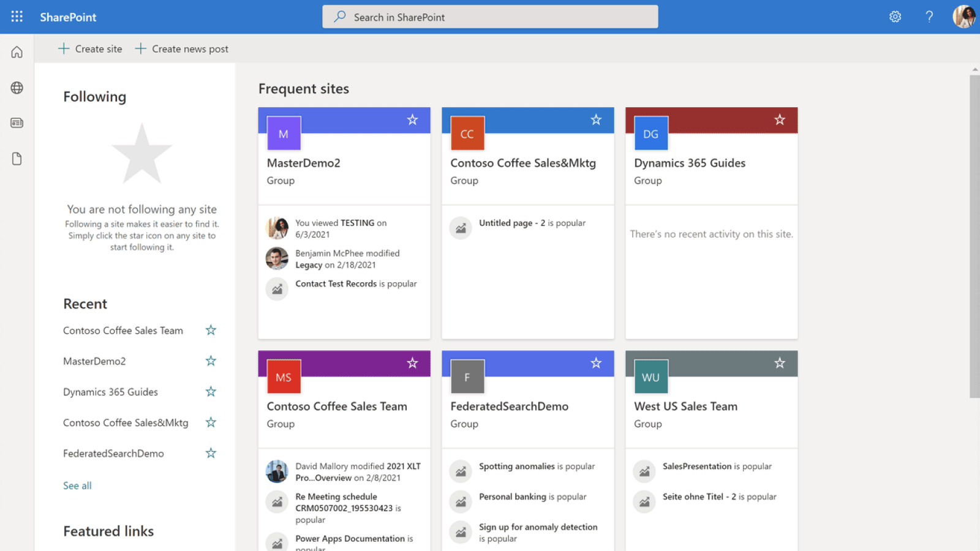Open Contoso Coffee Sales Team recent link

point(123,331)
